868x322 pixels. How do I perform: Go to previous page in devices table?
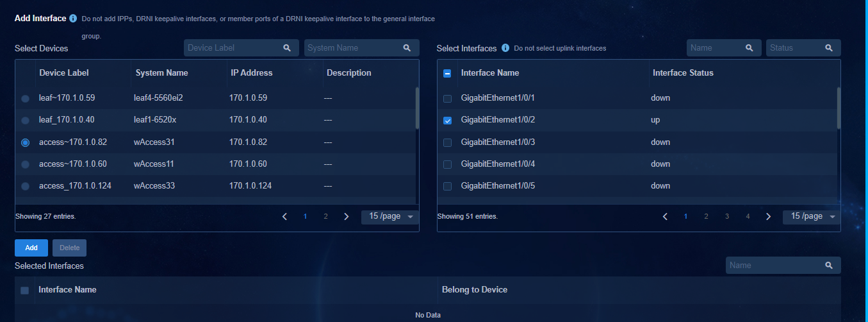(284, 216)
